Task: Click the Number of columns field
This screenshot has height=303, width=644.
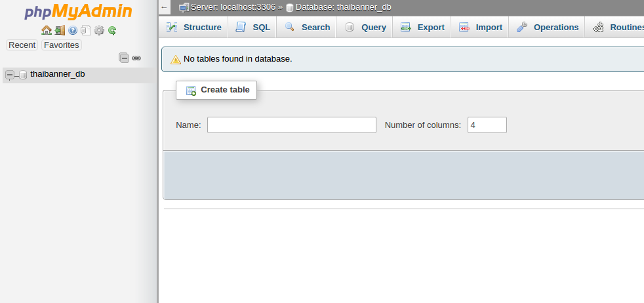Action: click(x=487, y=125)
